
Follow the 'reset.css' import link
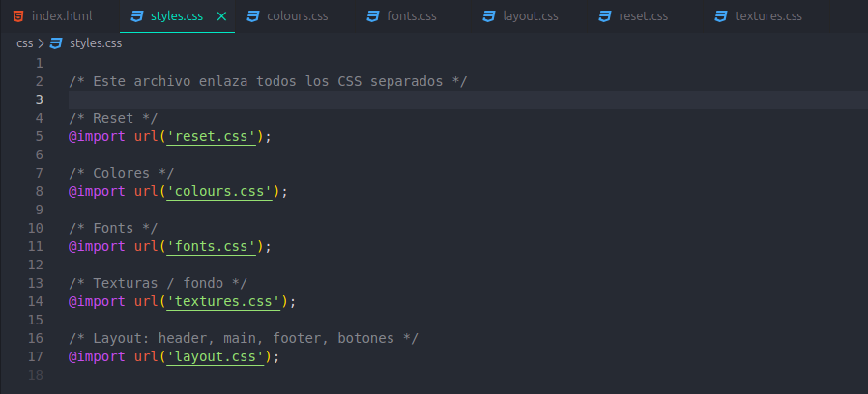click(x=211, y=136)
